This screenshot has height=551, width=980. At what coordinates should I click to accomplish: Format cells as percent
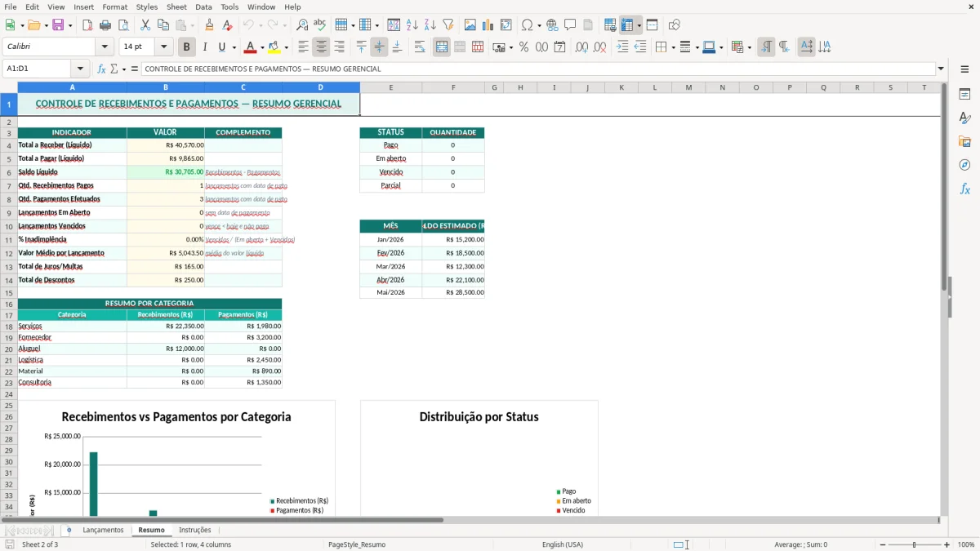(x=523, y=47)
